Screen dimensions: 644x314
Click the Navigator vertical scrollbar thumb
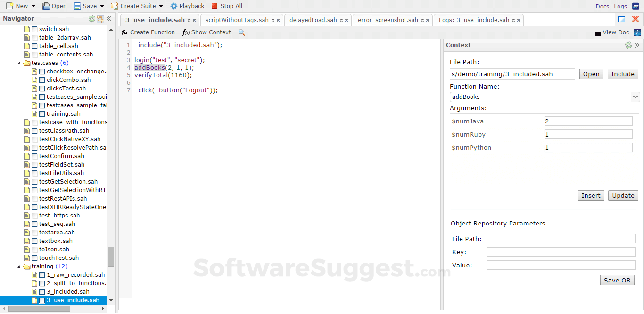[111, 257]
